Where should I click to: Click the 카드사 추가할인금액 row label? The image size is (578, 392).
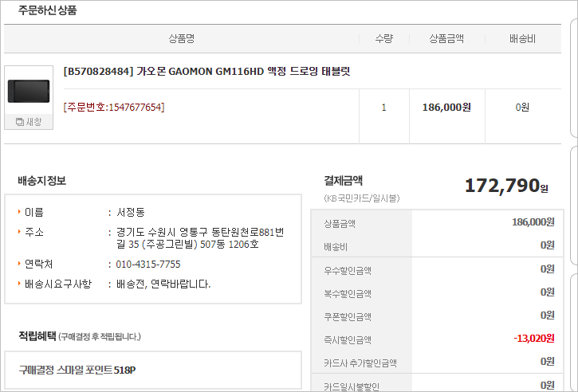[x=360, y=363]
